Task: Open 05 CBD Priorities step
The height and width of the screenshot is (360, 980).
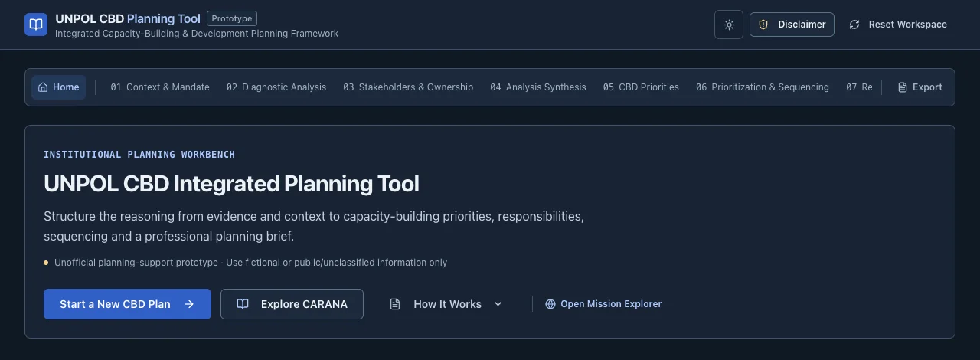Action: pyautogui.click(x=641, y=87)
